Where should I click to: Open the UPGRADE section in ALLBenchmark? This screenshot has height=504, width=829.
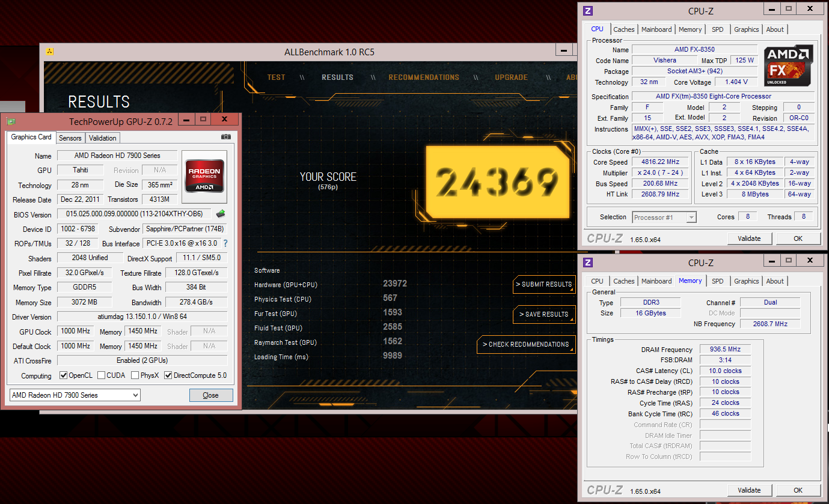point(512,77)
